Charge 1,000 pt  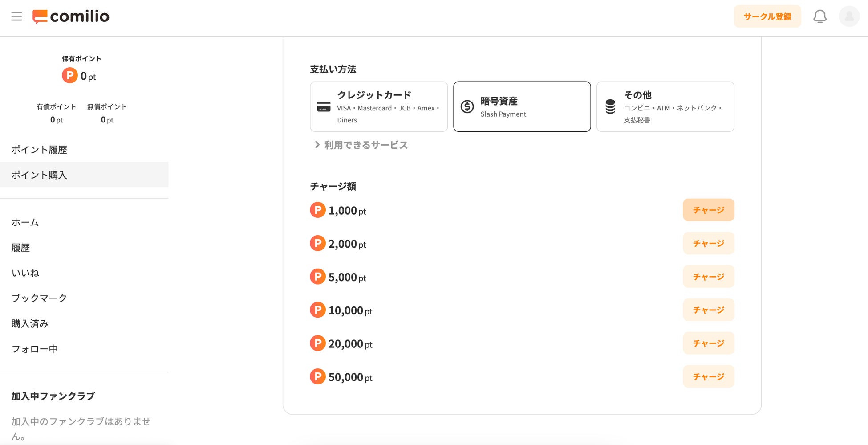[x=708, y=210]
